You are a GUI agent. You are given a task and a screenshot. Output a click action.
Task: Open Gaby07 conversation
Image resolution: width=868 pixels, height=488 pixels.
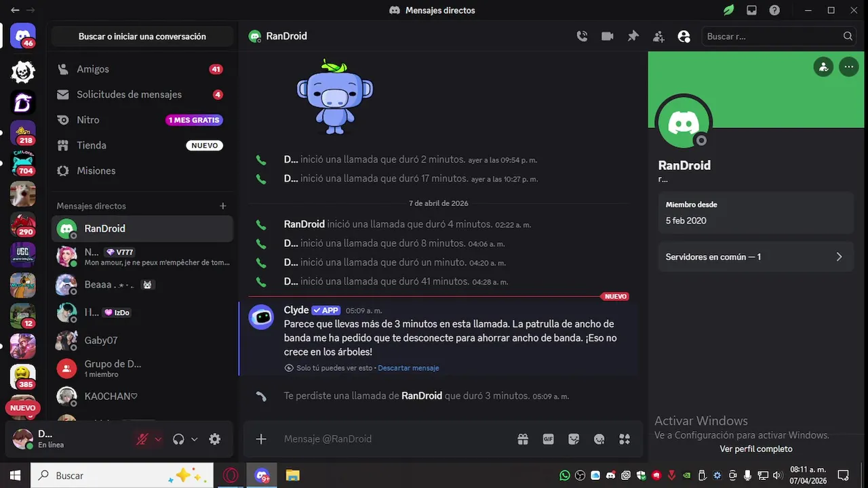(142, 340)
